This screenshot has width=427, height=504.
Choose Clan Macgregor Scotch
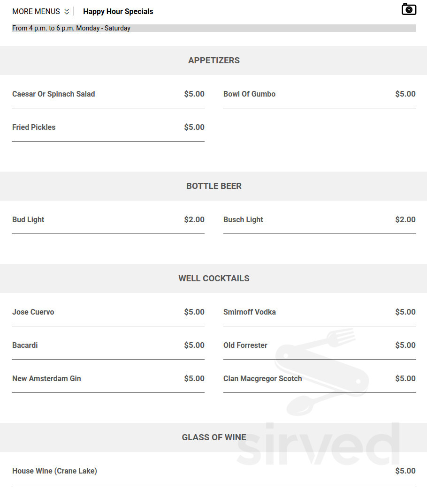(319, 379)
